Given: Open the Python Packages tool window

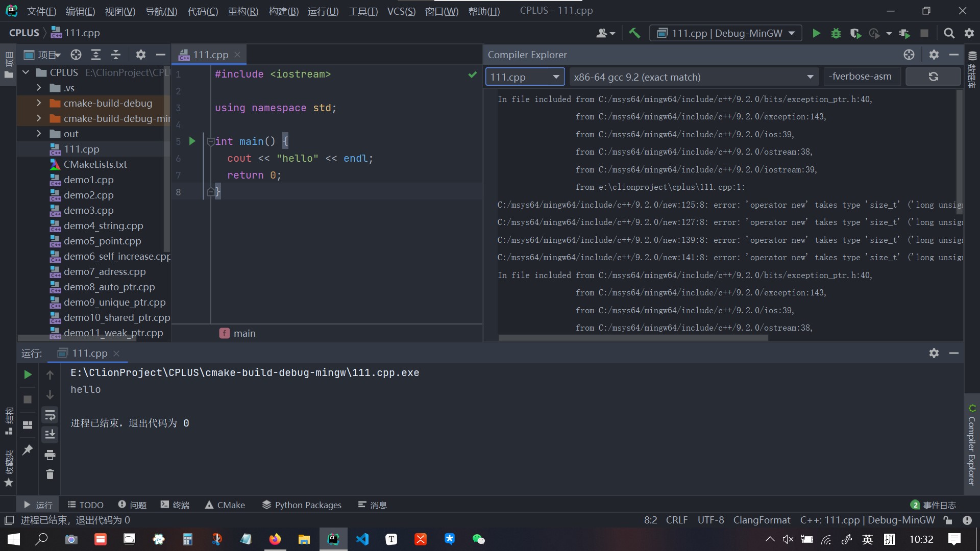Looking at the screenshot, I should 301,505.
